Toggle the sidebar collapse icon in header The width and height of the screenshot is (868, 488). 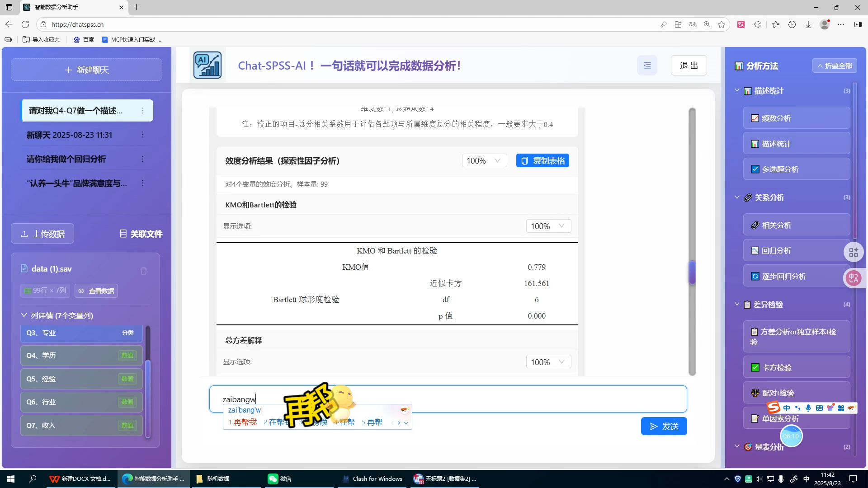click(x=647, y=66)
